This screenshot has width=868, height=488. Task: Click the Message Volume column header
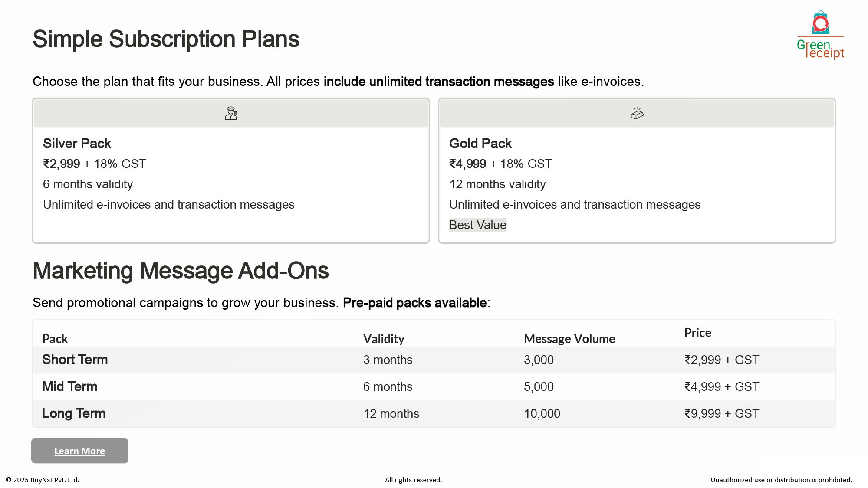tap(569, 339)
